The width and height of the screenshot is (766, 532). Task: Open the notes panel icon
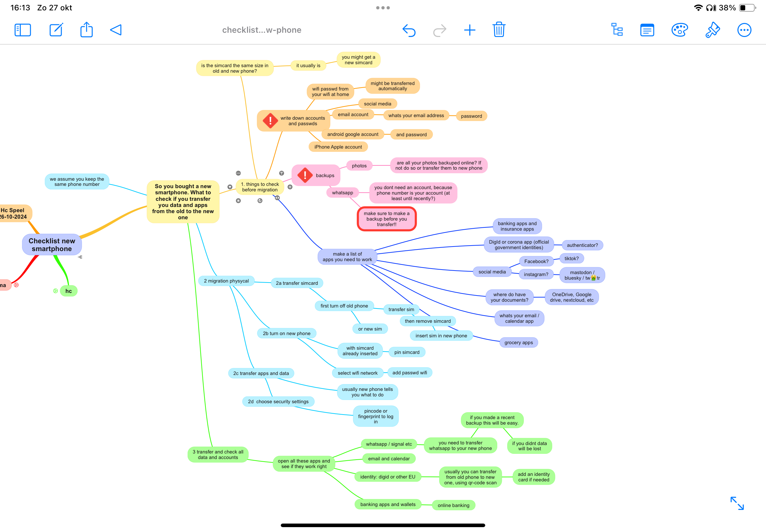point(647,30)
